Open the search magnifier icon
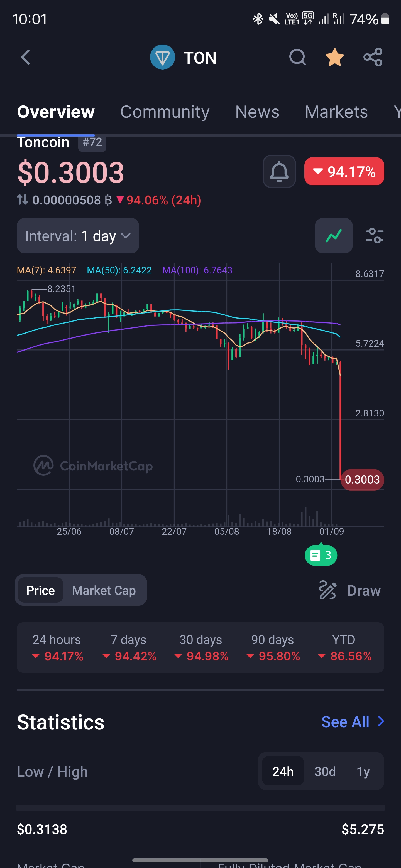 (x=297, y=57)
